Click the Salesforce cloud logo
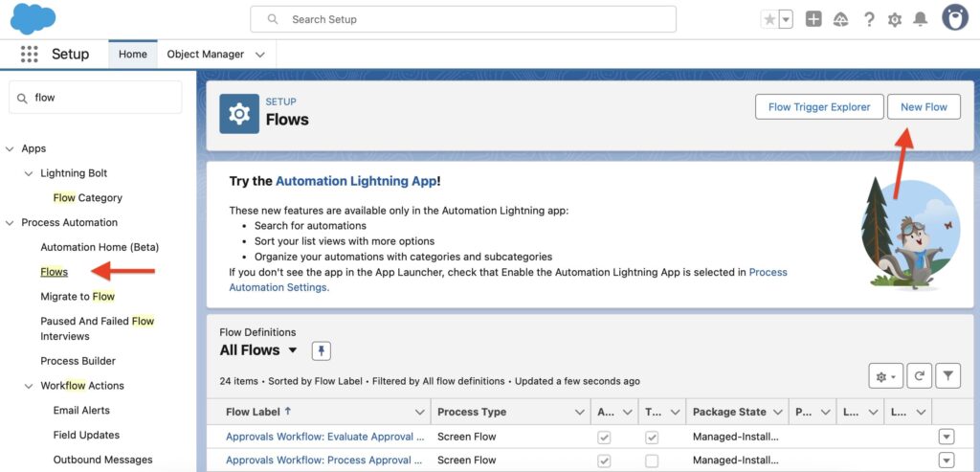 click(x=33, y=19)
